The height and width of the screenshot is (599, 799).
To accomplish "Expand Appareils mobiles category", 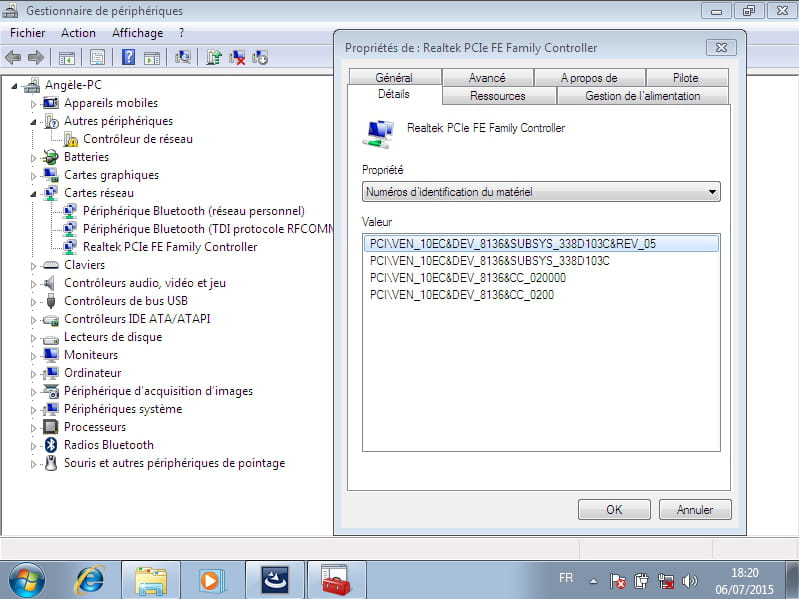I will click(34, 104).
